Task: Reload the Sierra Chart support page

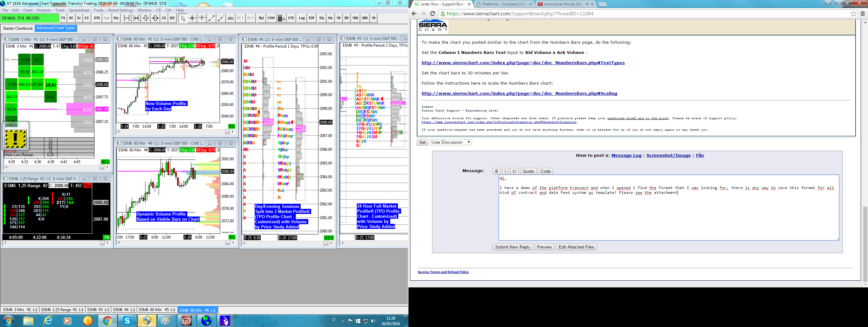Action: [x=433, y=14]
